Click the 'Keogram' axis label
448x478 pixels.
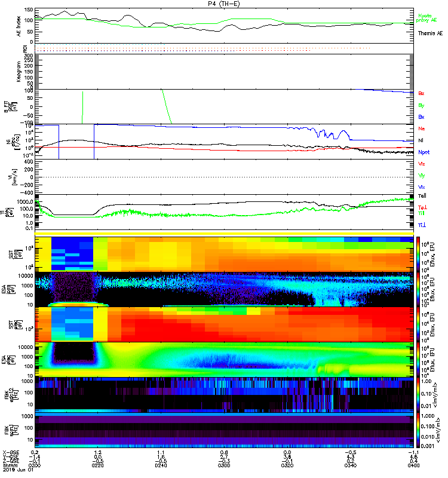coord(19,72)
